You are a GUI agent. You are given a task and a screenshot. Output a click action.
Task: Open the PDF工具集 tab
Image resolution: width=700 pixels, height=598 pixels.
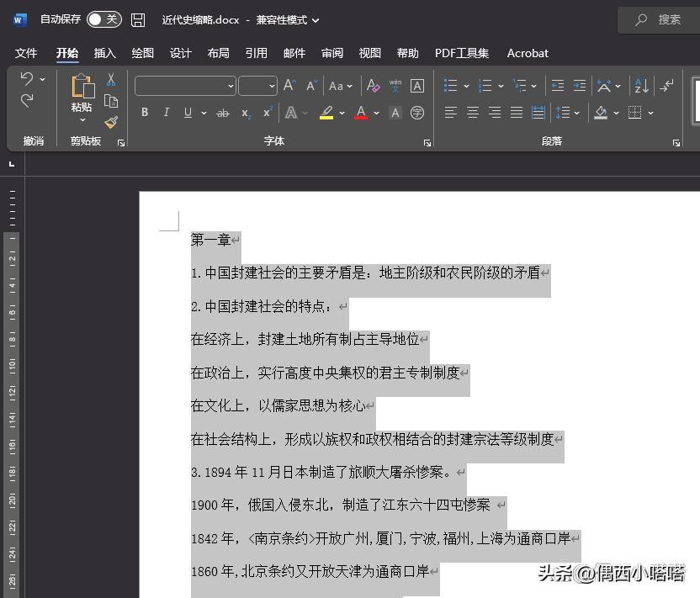(462, 53)
